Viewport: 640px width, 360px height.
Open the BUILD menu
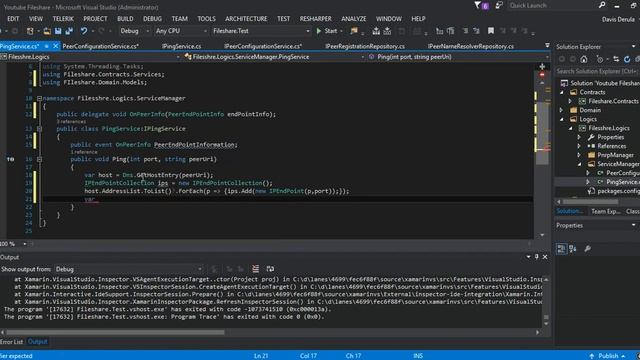tap(125, 19)
